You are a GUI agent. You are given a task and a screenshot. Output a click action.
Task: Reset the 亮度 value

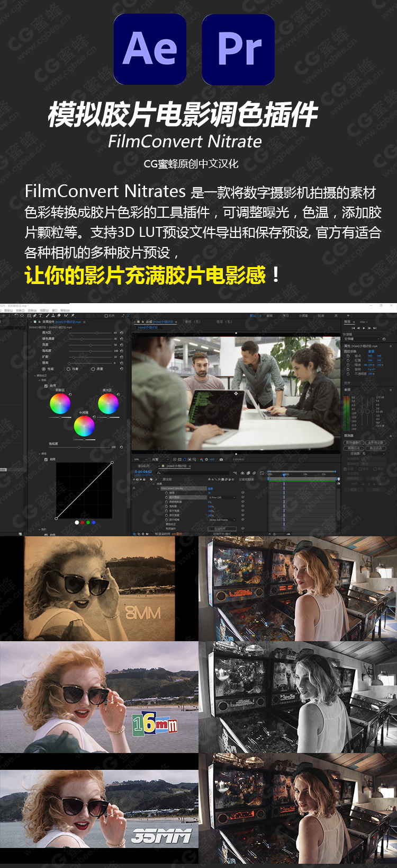point(122,345)
